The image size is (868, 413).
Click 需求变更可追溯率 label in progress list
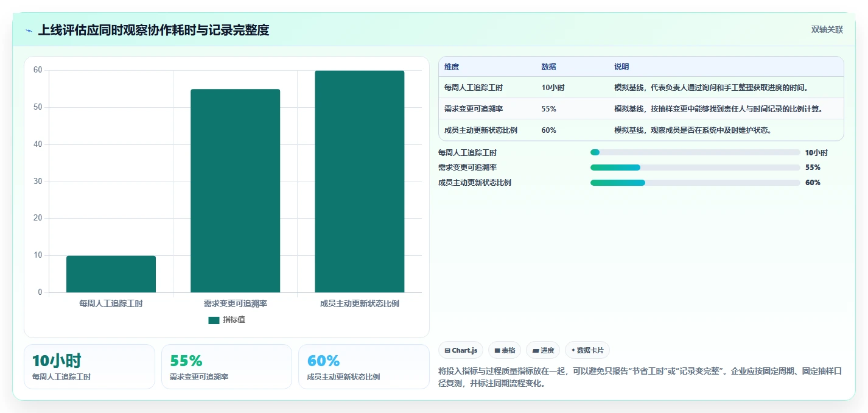[x=467, y=168]
